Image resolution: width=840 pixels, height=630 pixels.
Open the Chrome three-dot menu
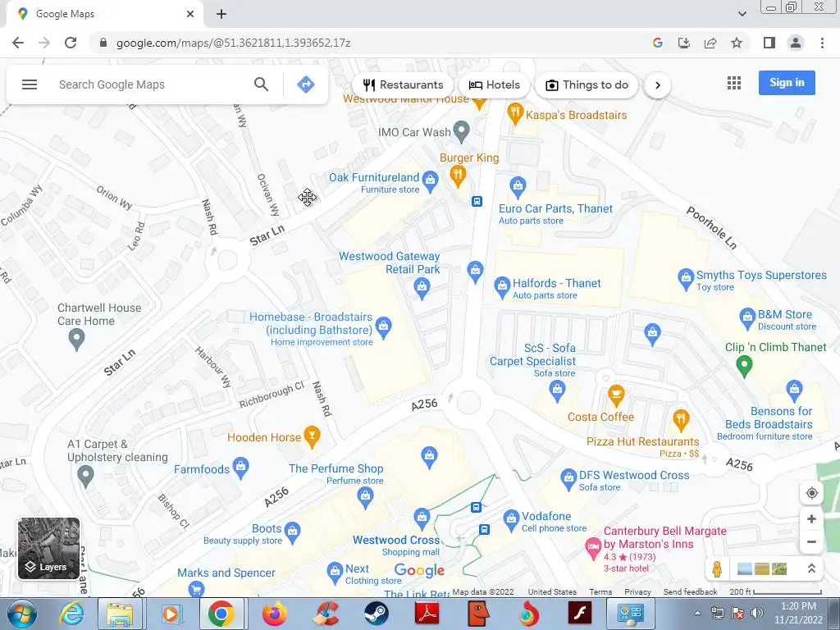click(x=822, y=43)
